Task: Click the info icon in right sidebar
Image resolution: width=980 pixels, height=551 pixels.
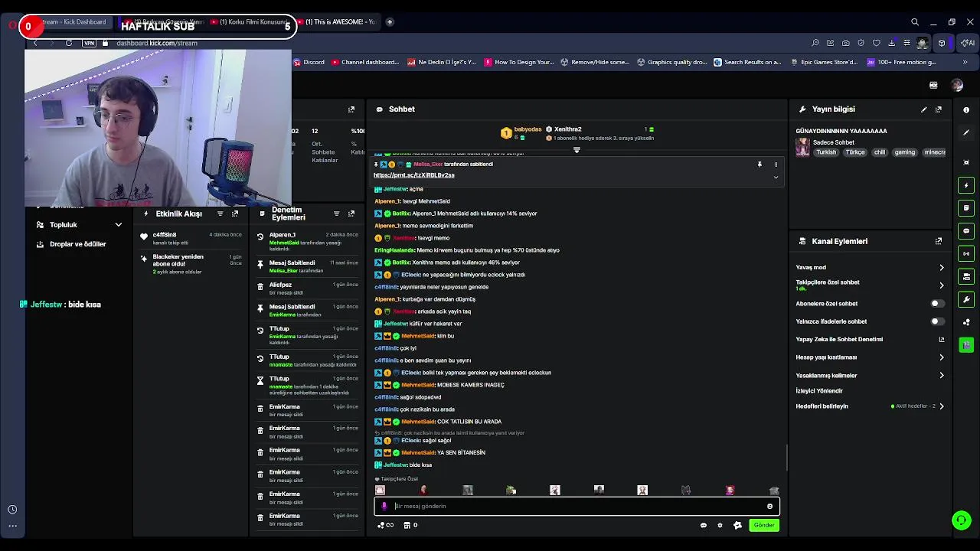Action: [966, 109]
